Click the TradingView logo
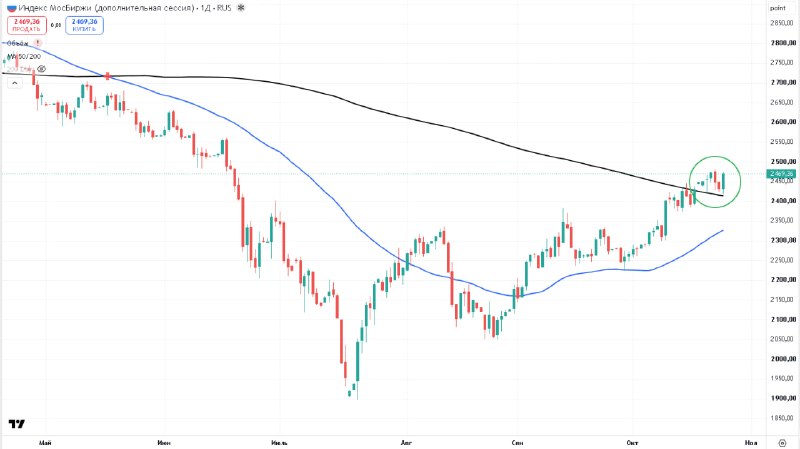Image resolution: width=800 pixels, height=449 pixels. (16, 424)
